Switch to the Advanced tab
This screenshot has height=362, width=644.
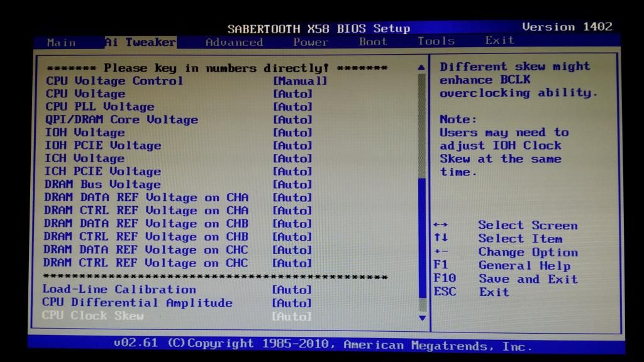point(234,42)
